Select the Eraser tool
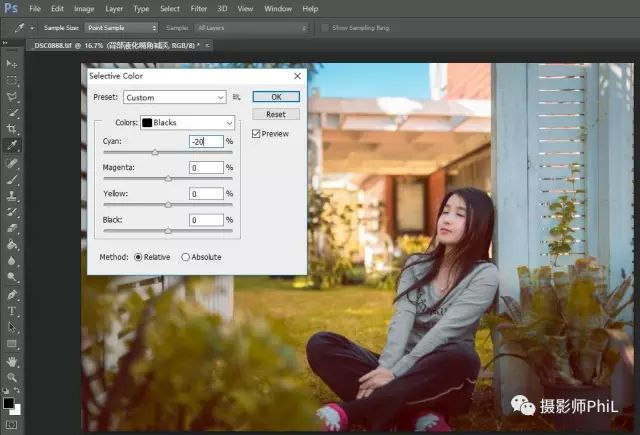This screenshot has width=640, height=435. coord(11,228)
